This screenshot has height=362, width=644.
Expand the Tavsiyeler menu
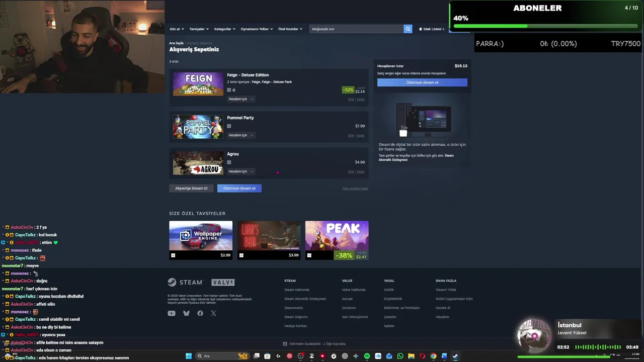[x=199, y=29]
